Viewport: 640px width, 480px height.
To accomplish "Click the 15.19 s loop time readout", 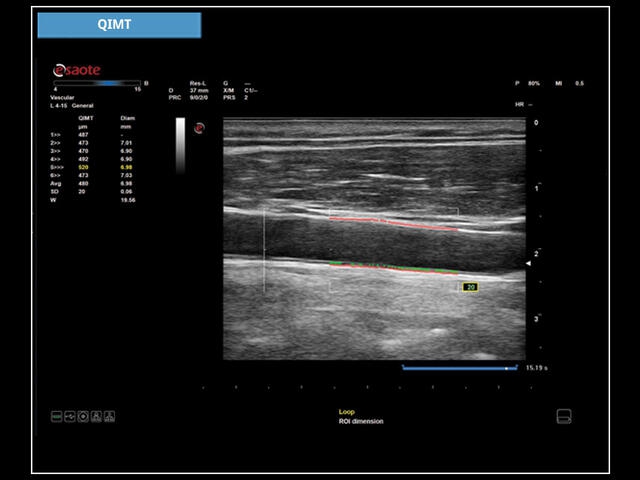I will pos(536,368).
